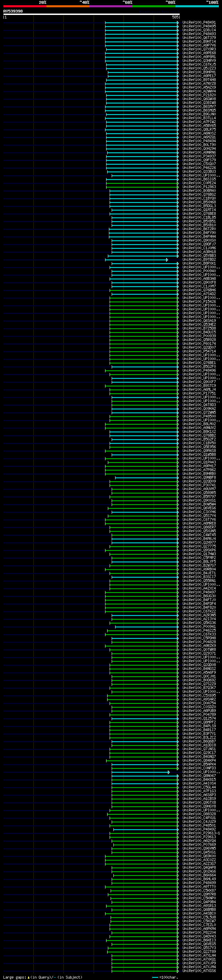Select hit label UniRef100_B4M6J4

point(199,538)
